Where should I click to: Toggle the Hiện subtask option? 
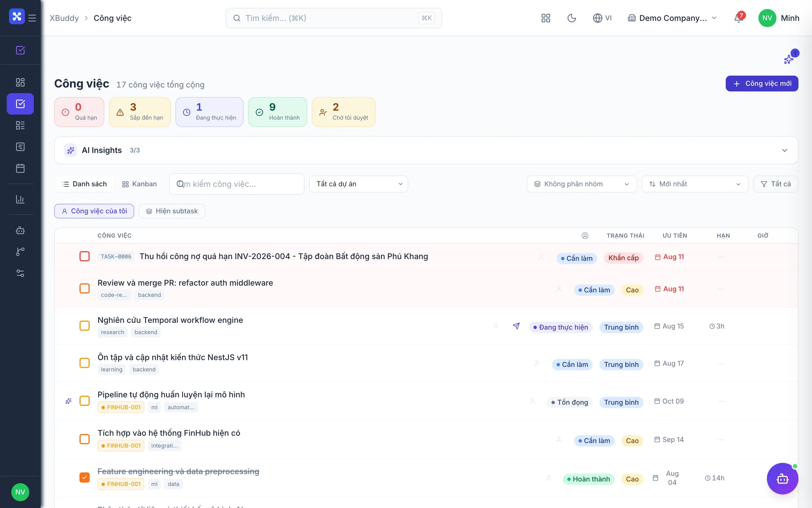tap(172, 211)
